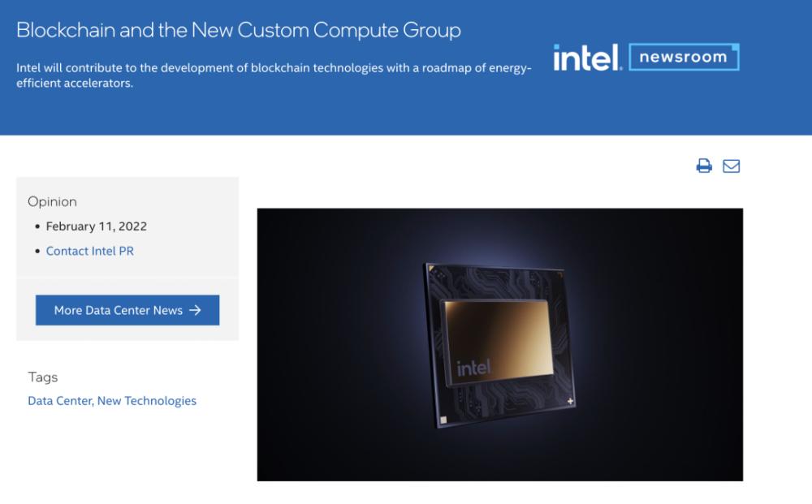Select the Data Center tag link
The height and width of the screenshot is (504, 812).
click(x=60, y=401)
